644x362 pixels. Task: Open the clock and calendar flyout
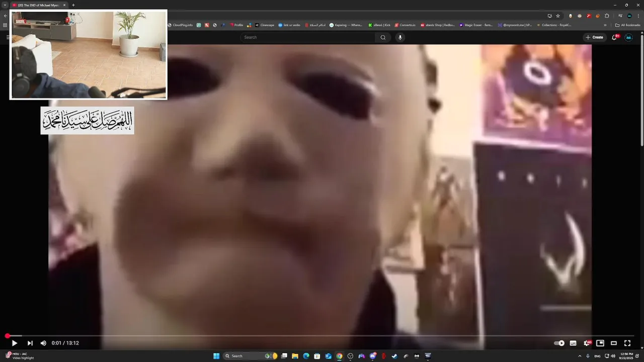point(627,356)
